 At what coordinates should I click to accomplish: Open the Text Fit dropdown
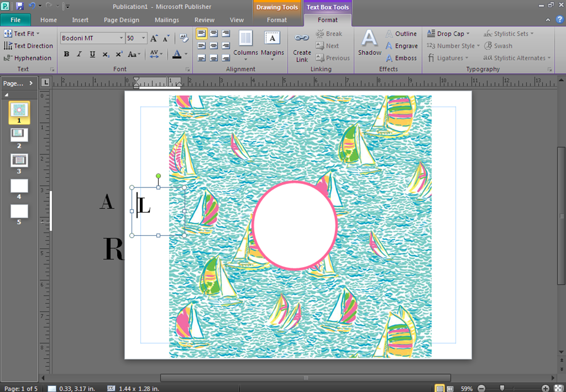22,33
